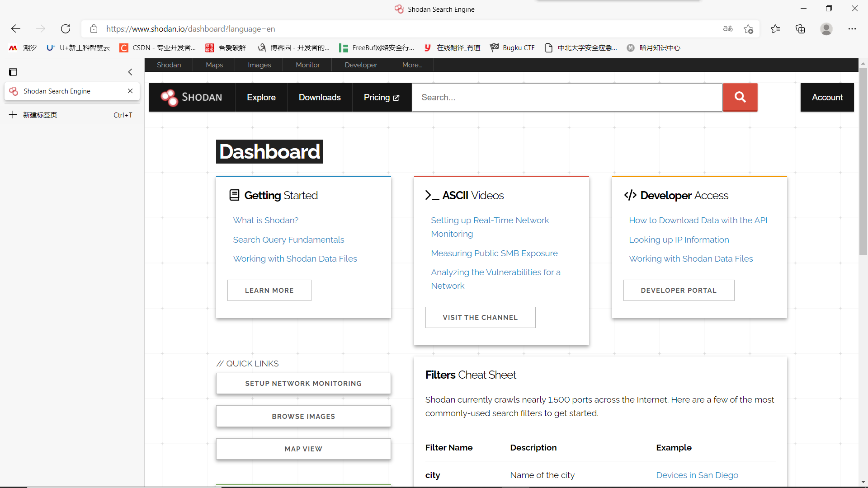Click the Account button

(827, 97)
